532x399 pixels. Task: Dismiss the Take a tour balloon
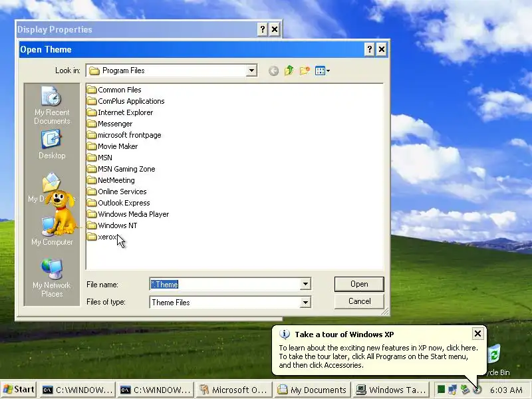[x=477, y=334]
